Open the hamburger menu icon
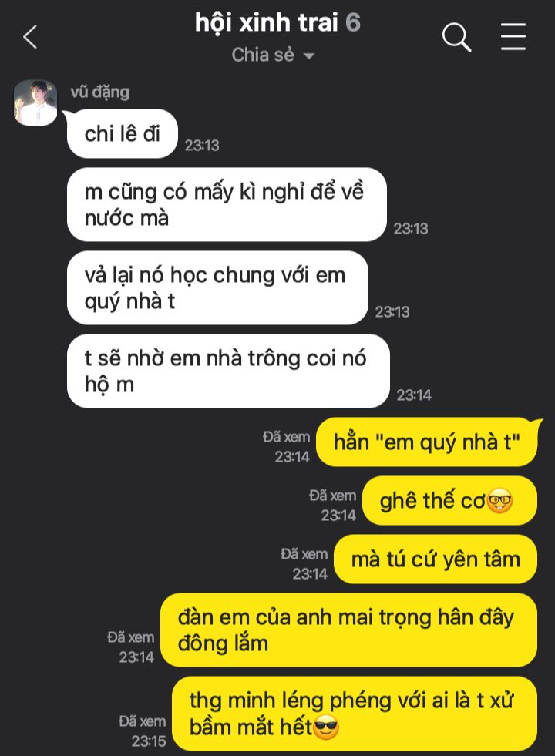 pyautogui.click(x=513, y=37)
